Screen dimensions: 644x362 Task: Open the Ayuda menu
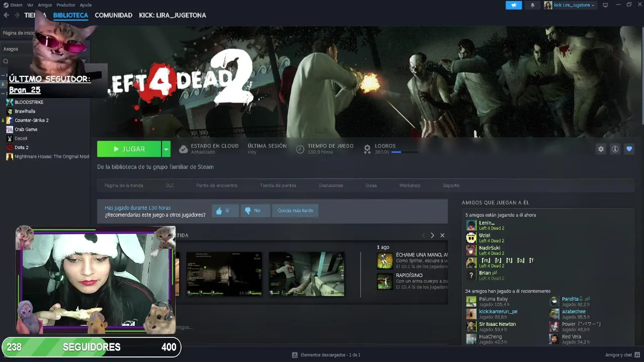point(86,5)
